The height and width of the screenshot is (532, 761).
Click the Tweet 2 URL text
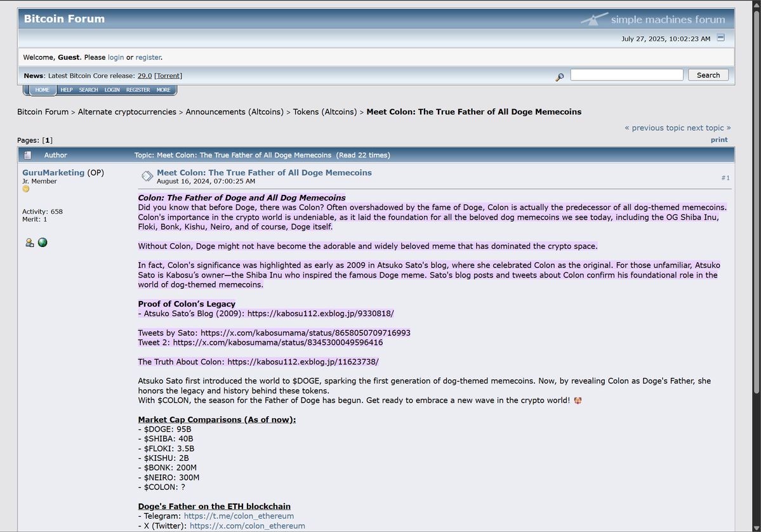coord(277,343)
